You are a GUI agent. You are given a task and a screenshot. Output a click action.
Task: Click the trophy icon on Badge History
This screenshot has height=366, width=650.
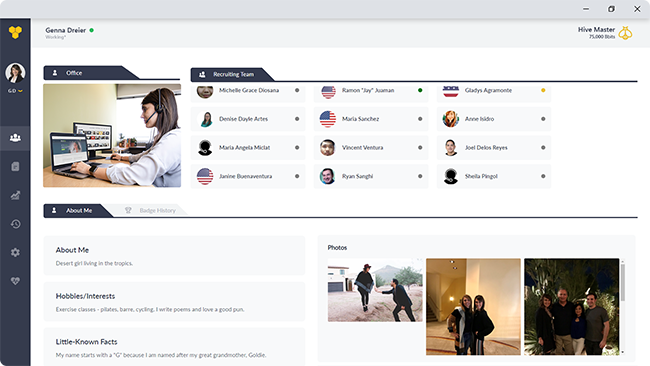click(x=128, y=211)
